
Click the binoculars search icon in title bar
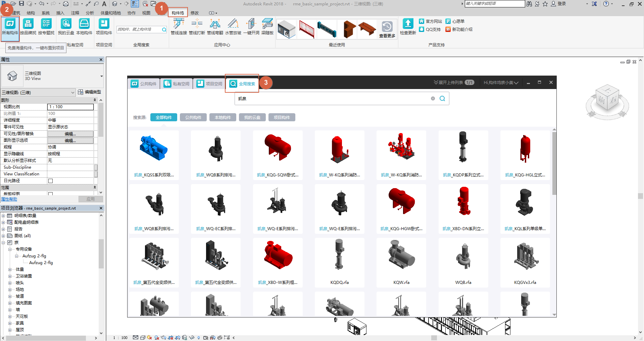coord(529,4)
